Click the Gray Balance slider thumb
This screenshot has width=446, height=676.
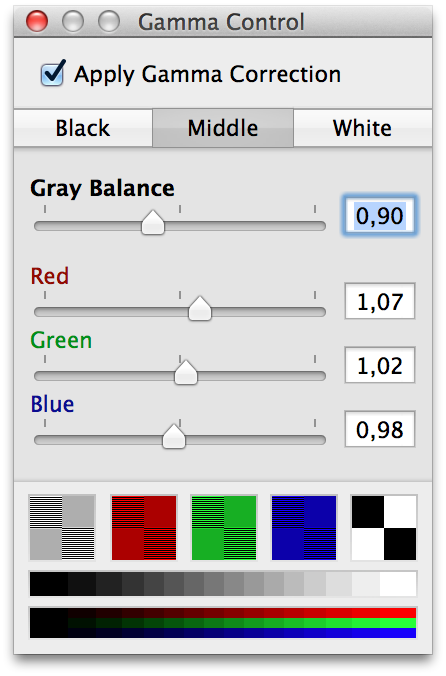(153, 223)
